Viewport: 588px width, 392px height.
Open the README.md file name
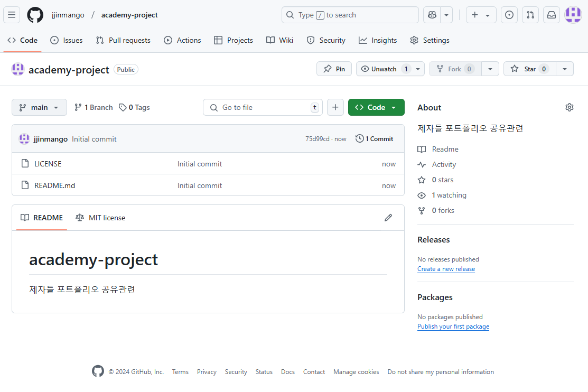[55, 185]
